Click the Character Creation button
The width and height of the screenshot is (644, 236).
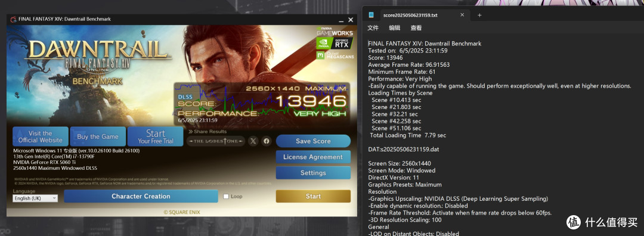point(141,196)
